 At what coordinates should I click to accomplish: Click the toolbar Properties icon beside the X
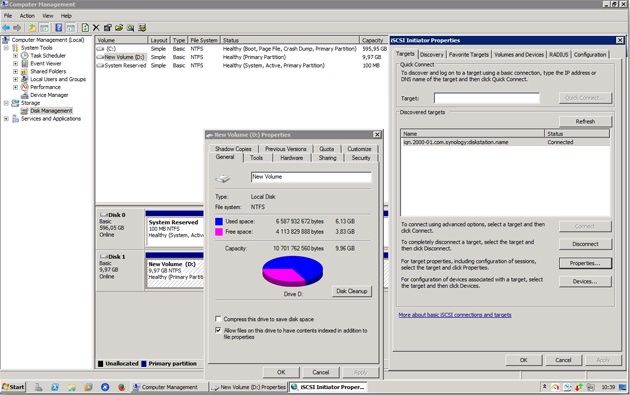[107, 28]
